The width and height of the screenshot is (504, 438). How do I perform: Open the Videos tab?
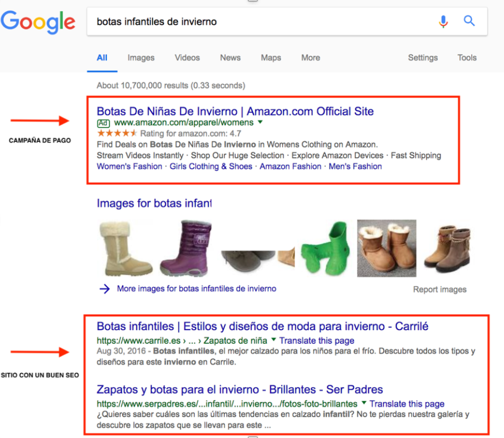tap(187, 58)
